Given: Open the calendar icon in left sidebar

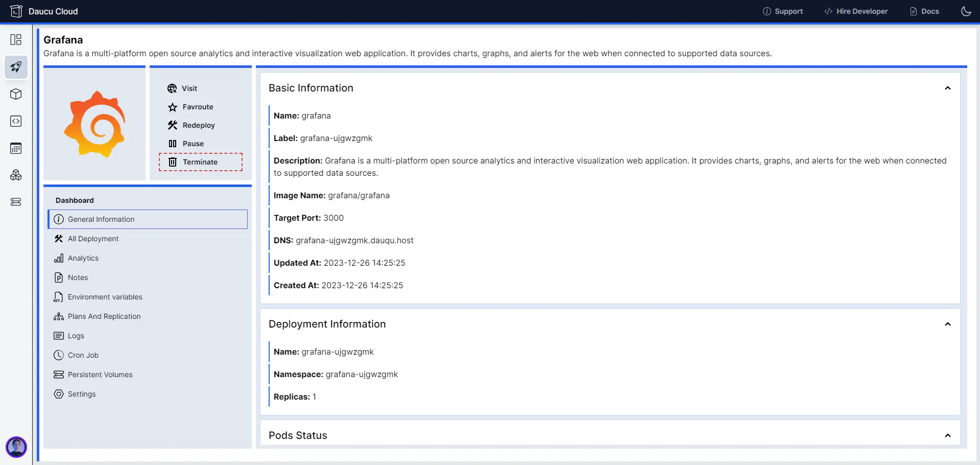Looking at the screenshot, I should (16, 148).
